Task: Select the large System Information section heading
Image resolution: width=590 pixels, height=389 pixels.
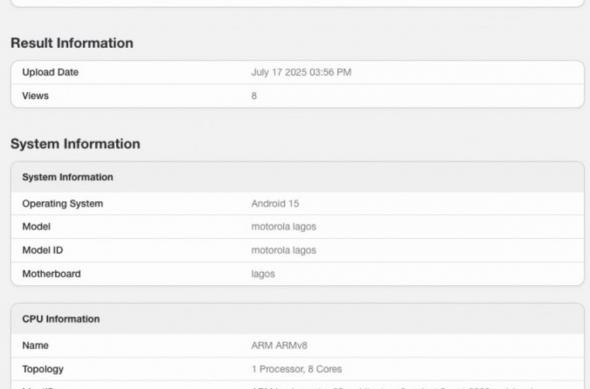Action: [75, 144]
